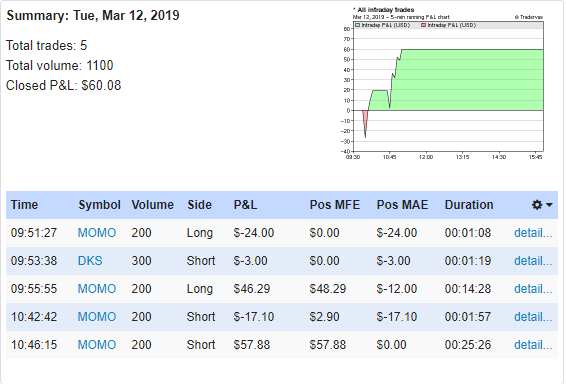Select the Total volume: 1100 text
This screenshot has height=384, width=567.
(x=60, y=65)
